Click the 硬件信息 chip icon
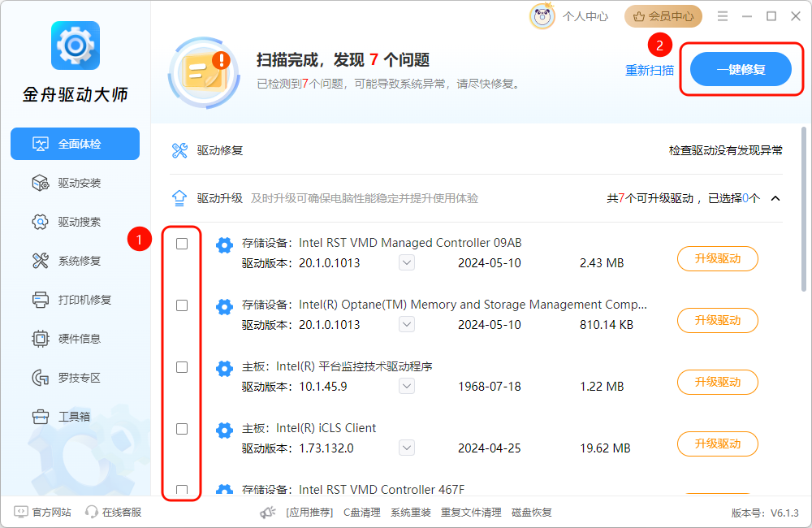Image resolution: width=812 pixels, height=528 pixels. coord(41,339)
